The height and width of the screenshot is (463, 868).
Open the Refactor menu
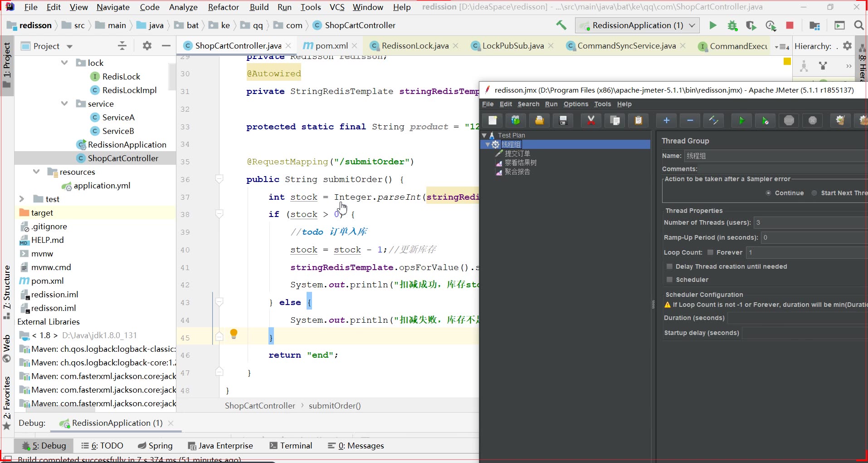pos(223,7)
